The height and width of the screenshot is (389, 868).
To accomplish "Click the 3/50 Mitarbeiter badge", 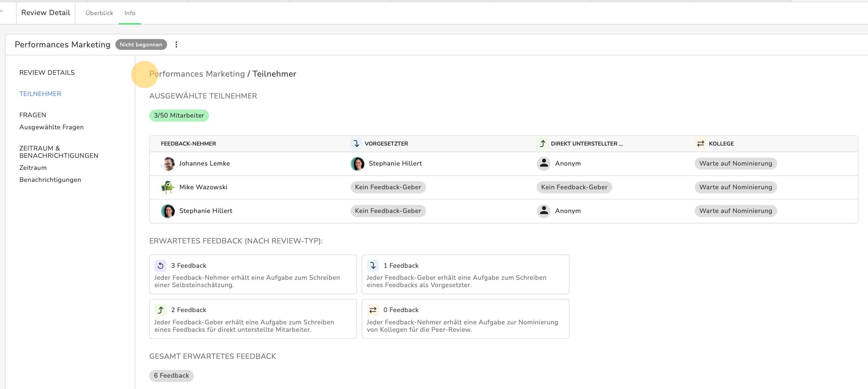I will [x=179, y=115].
